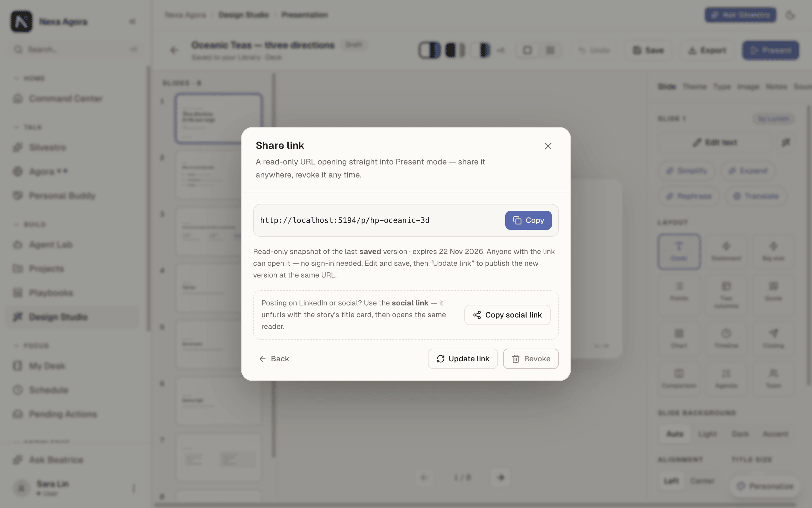Image resolution: width=812 pixels, height=508 pixels.
Task: Collapse the TALK sidebar section
Action: click(28, 127)
